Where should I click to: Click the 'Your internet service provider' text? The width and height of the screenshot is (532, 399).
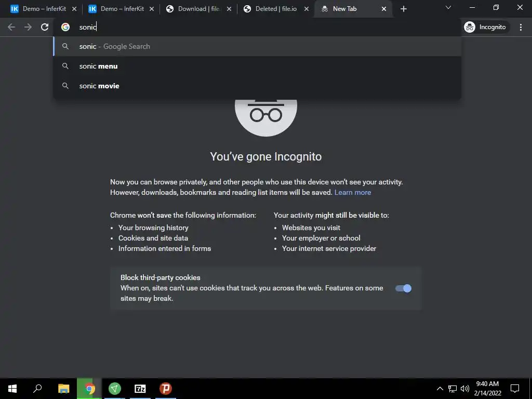pos(329,249)
